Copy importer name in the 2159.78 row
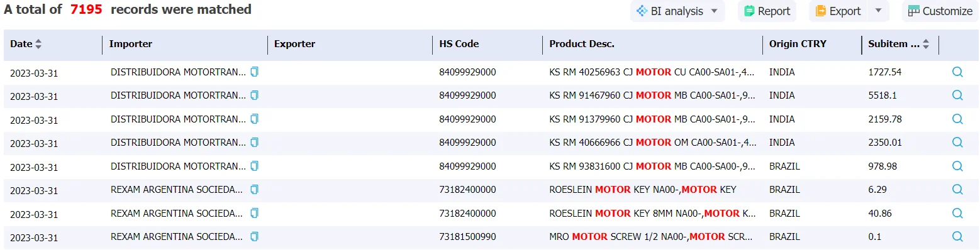 pyautogui.click(x=254, y=119)
